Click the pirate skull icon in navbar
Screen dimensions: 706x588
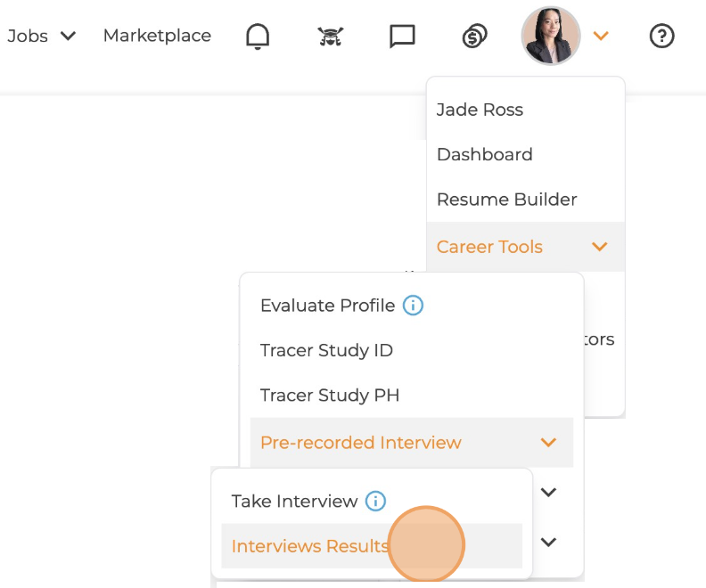tap(331, 37)
